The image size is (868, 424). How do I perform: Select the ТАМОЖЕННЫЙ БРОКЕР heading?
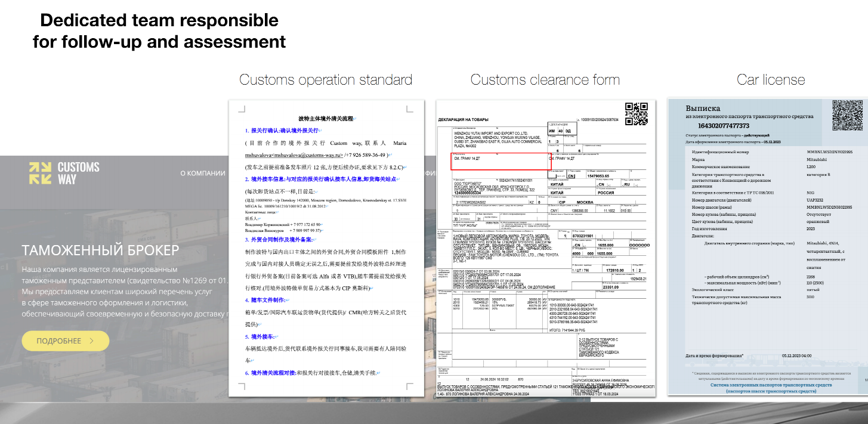click(100, 249)
